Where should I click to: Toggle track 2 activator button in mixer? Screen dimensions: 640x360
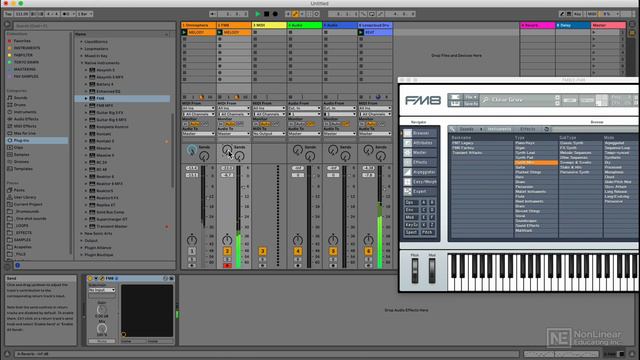(227, 251)
